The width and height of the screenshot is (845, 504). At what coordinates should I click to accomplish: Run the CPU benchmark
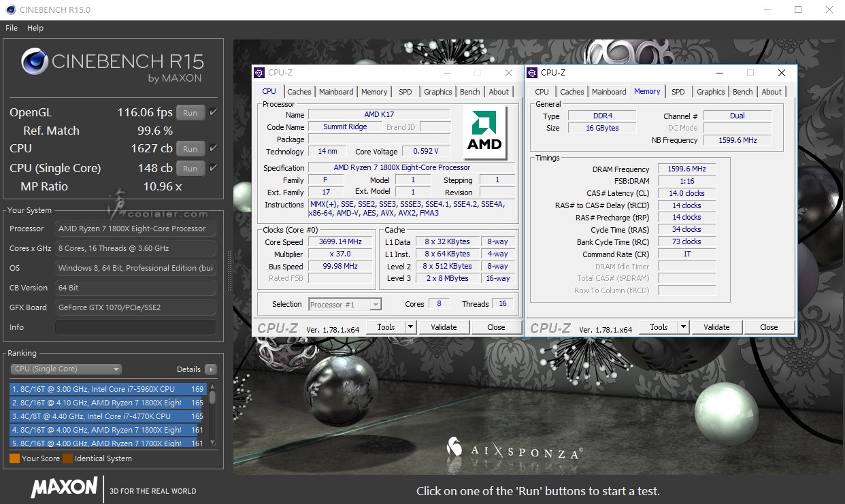[190, 149]
